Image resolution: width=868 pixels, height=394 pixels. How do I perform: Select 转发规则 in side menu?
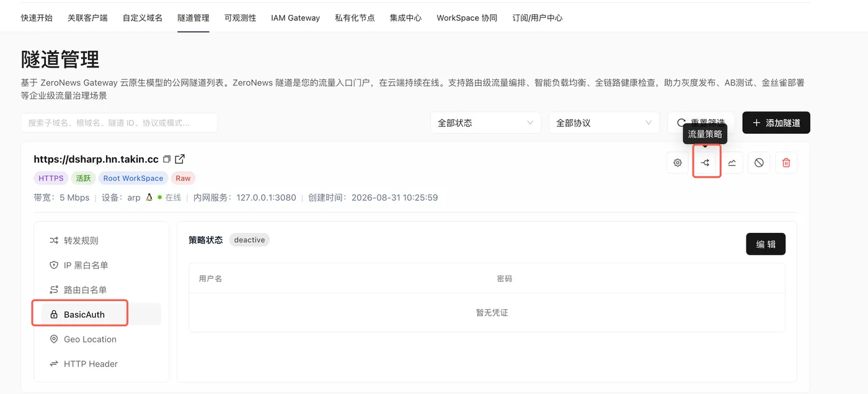coord(101,240)
